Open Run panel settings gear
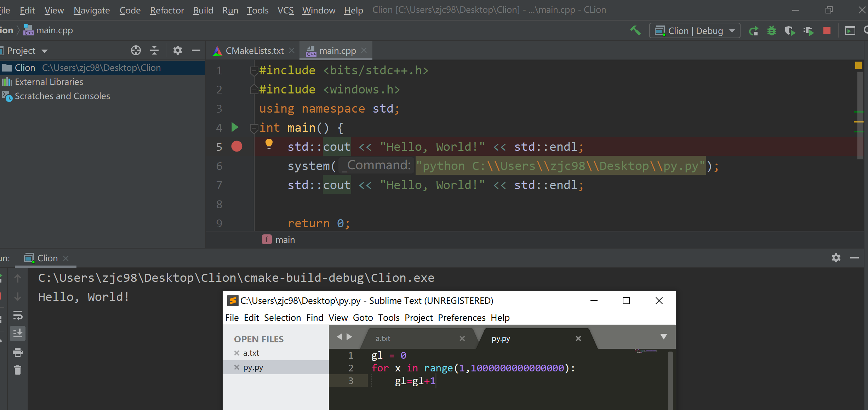 (836, 258)
